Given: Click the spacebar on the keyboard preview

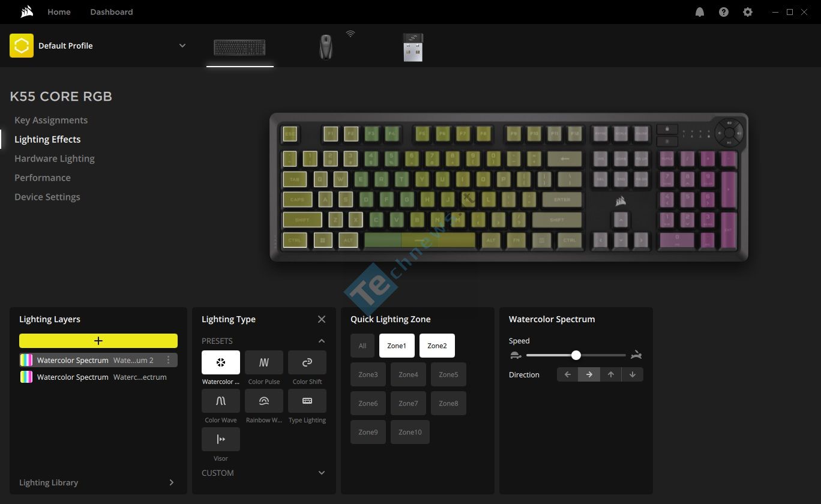Looking at the screenshot, I should click(420, 240).
